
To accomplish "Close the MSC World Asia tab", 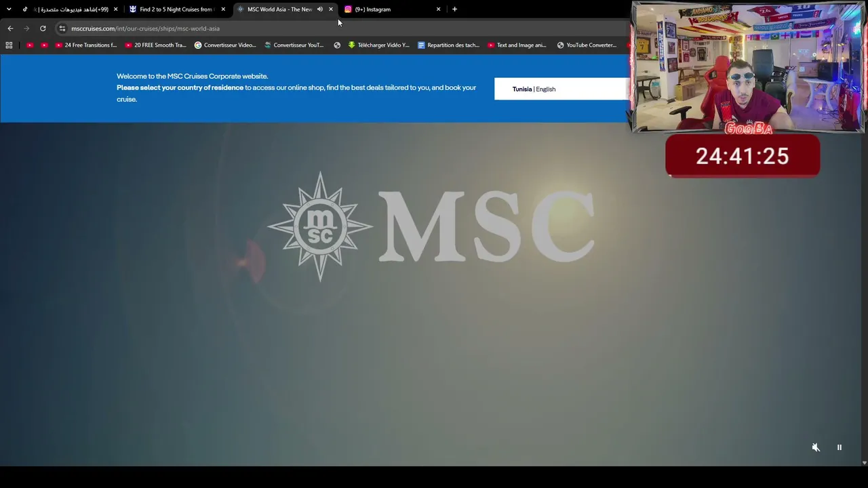I will pos(331,9).
